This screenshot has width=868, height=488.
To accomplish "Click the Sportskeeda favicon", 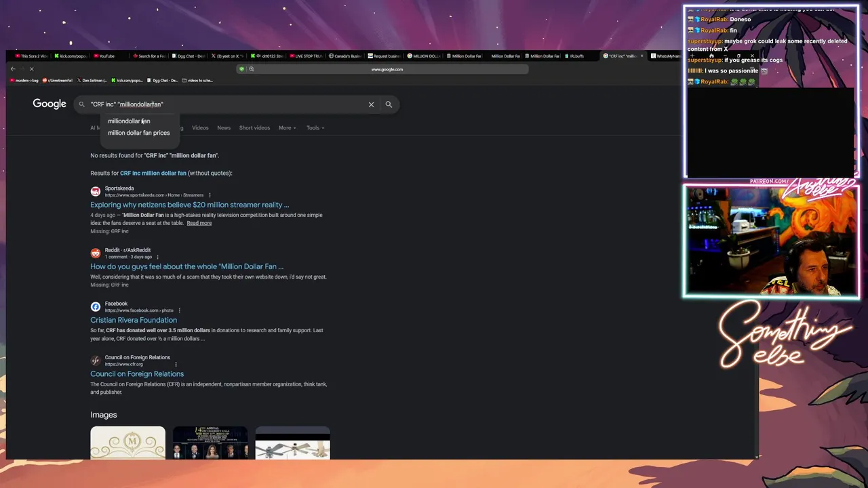I will click(x=96, y=191).
